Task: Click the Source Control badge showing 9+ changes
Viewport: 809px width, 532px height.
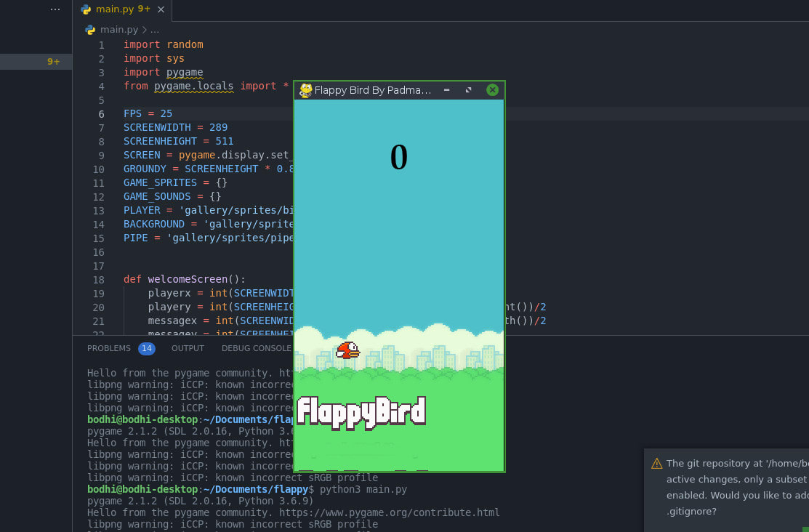Action: point(53,62)
